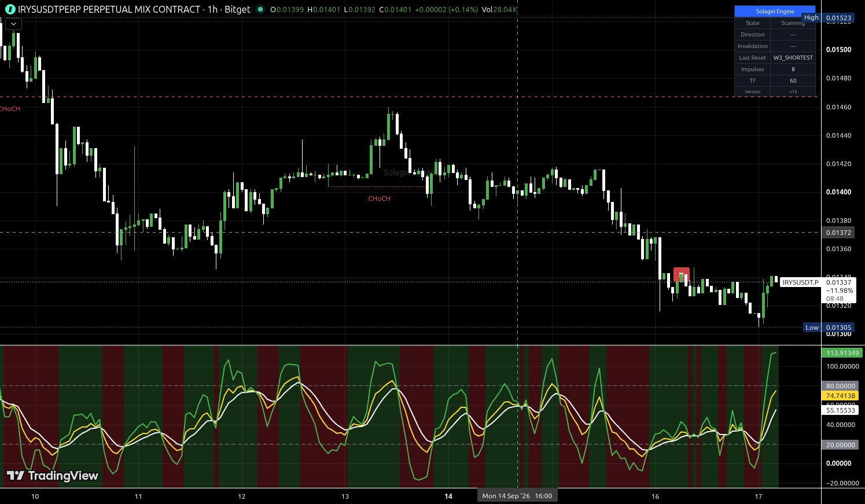Image resolution: width=865 pixels, height=504 pixels.
Task: Click the −11.98% change under last price
Action: [x=840, y=290]
